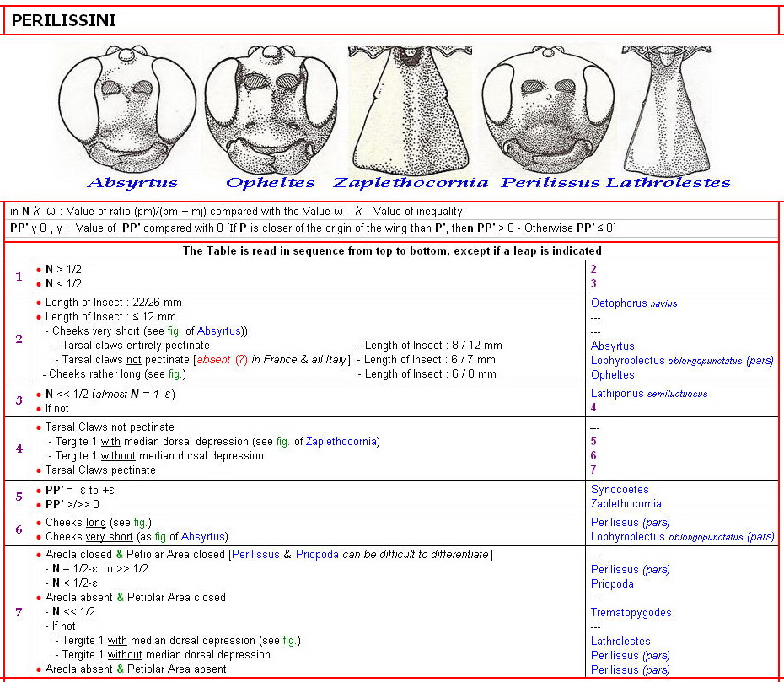Follow the Absyrtus result link in row 2

[612, 346]
